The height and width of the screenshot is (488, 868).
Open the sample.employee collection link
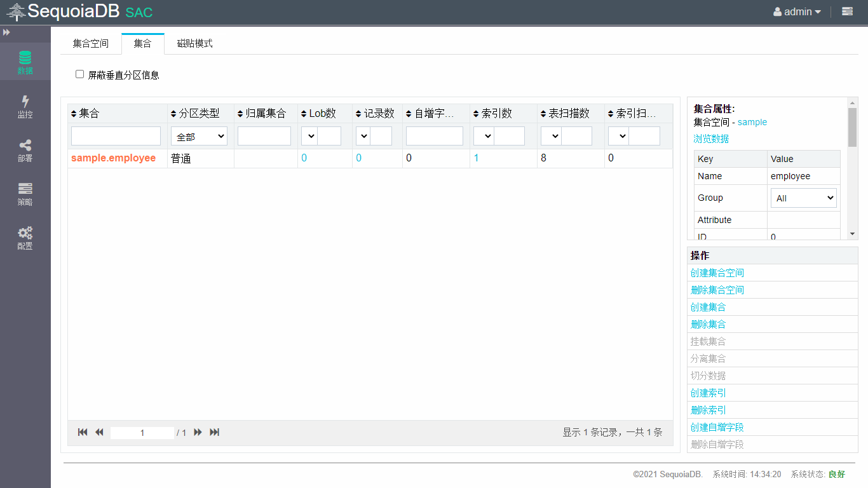pyautogui.click(x=113, y=158)
